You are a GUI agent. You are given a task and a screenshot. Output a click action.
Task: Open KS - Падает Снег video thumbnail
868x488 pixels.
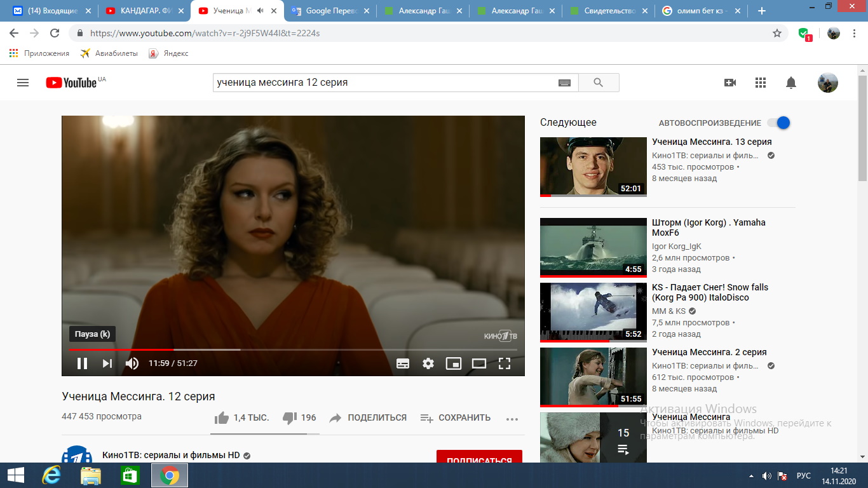pyautogui.click(x=593, y=313)
